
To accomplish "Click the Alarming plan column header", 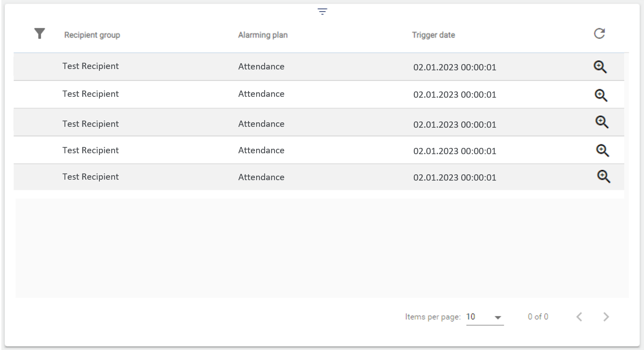I will pyautogui.click(x=262, y=35).
